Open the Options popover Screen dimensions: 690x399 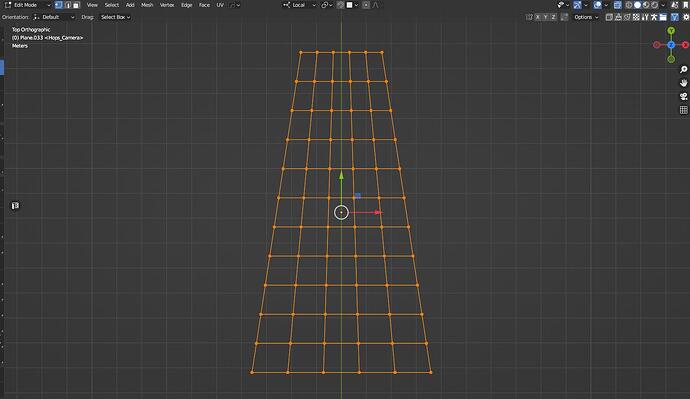[x=586, y=17]
